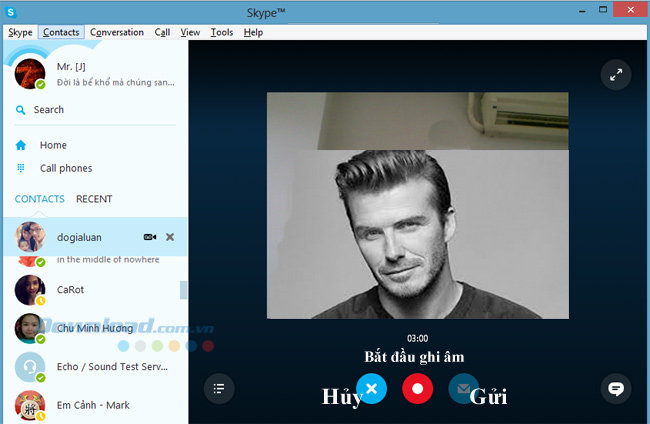Select contact dogialuan
Image resolution: width=650 pixels, height=424 pixels.
[x=95, y=237]
